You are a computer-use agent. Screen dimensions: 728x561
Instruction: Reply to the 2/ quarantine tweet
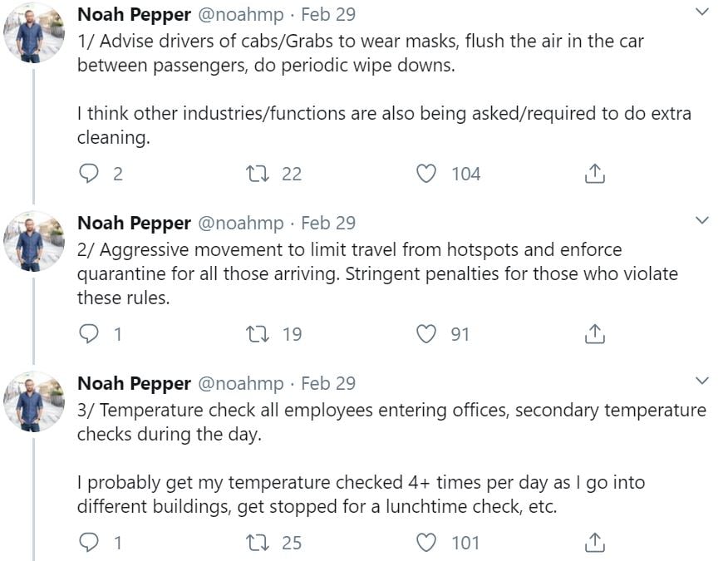click(89, 334)
